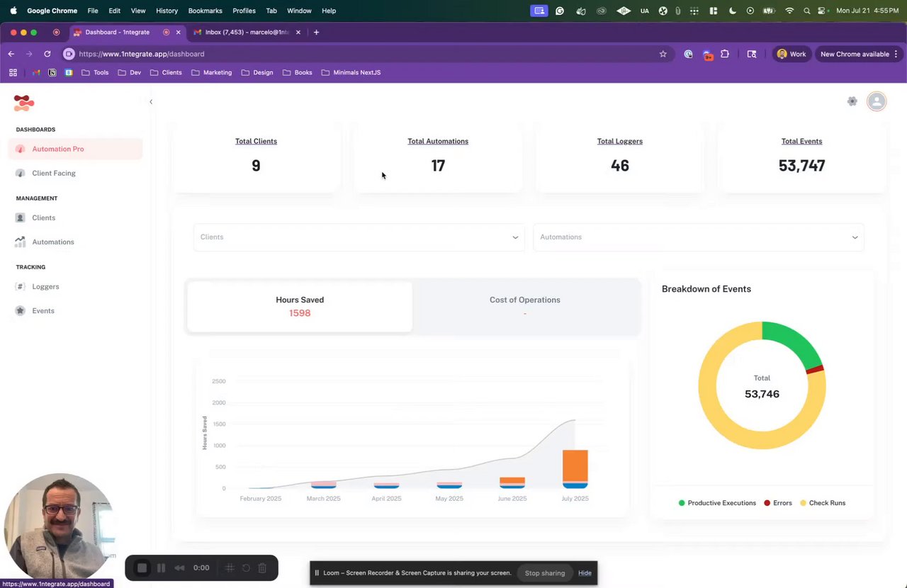Image resolution: width=907 pixels, height=588 pixels.
Task: Rewind the Loom recording
Action: pos(179,567)
